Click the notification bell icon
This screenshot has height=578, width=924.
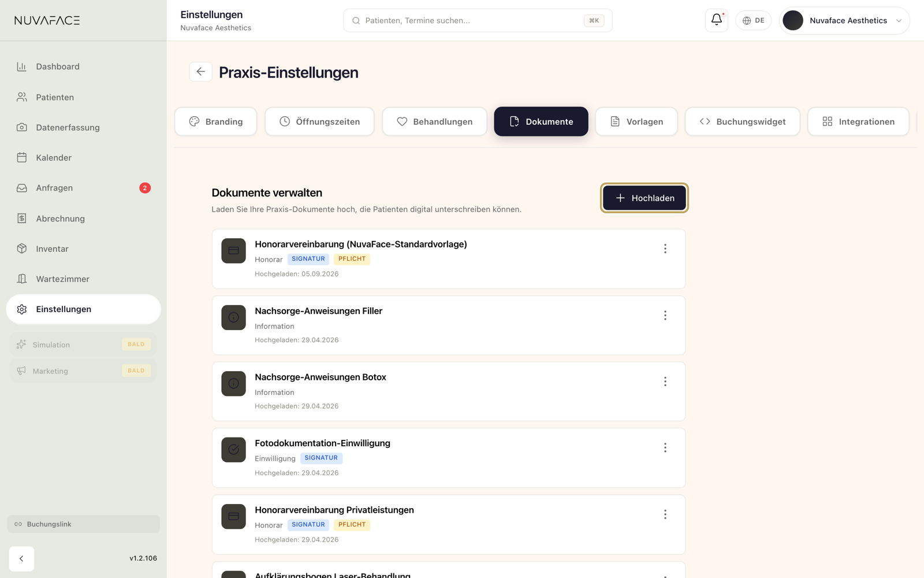point(717,20)
